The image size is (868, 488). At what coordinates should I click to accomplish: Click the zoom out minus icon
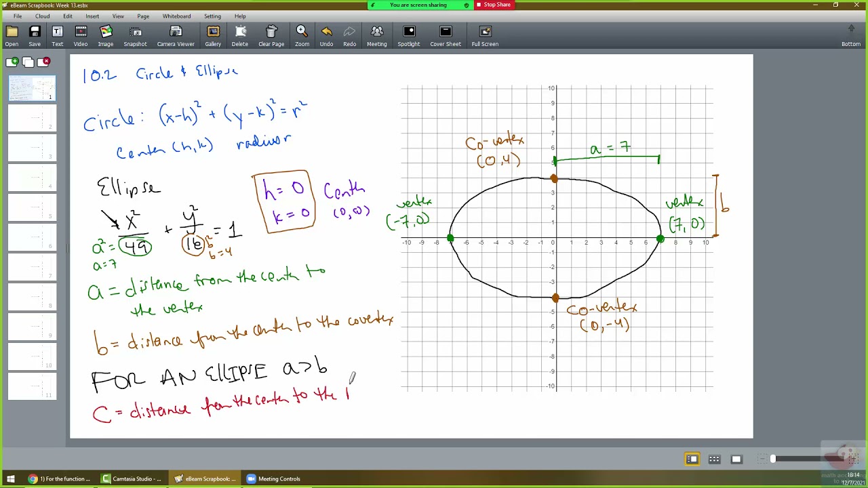pyautogui.click(x=763, y=460)
